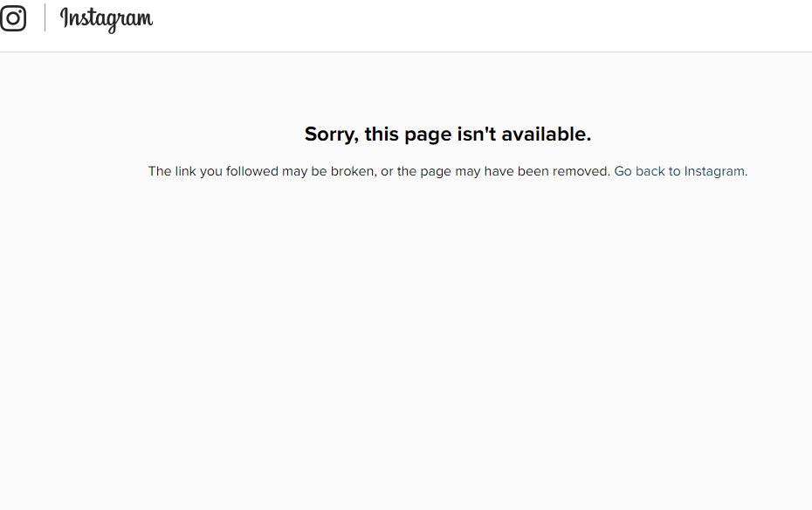
Task: Click the Instagram camera glyph icon
Action: coord(12,18)
